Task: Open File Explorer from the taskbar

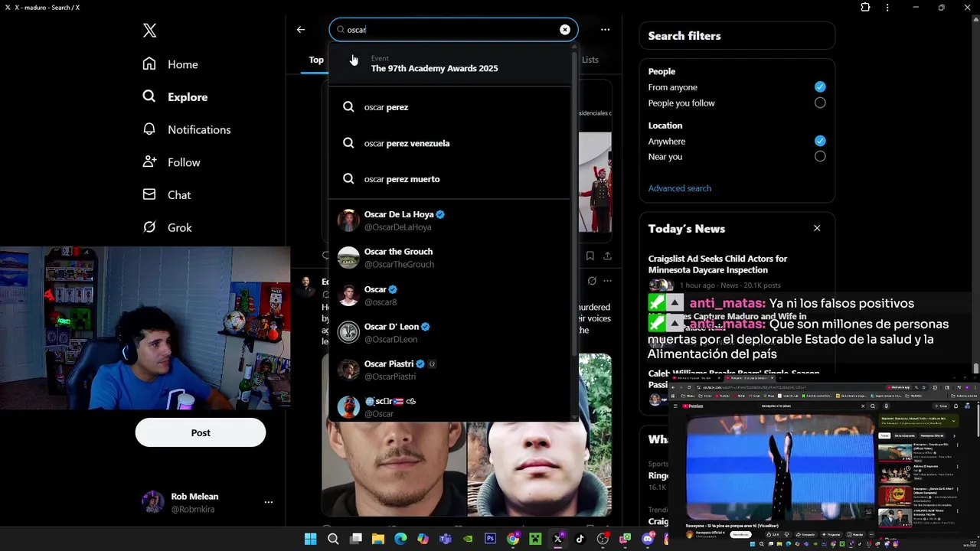Action: (377, 539)
